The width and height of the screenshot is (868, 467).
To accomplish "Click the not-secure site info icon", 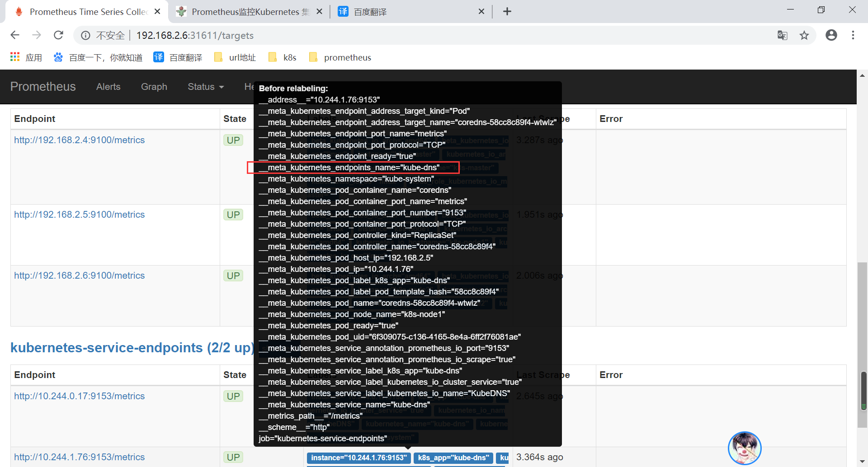I will click(85, 35).
